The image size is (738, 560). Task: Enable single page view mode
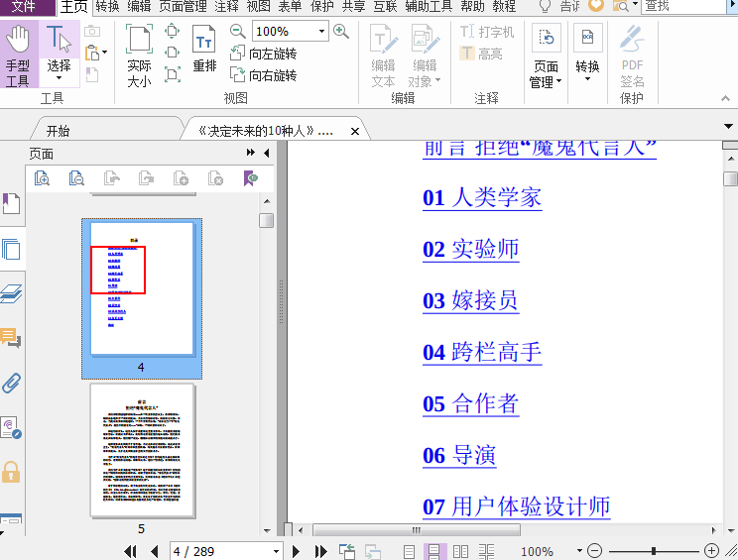pyautogui.click(x=409, y=551)
